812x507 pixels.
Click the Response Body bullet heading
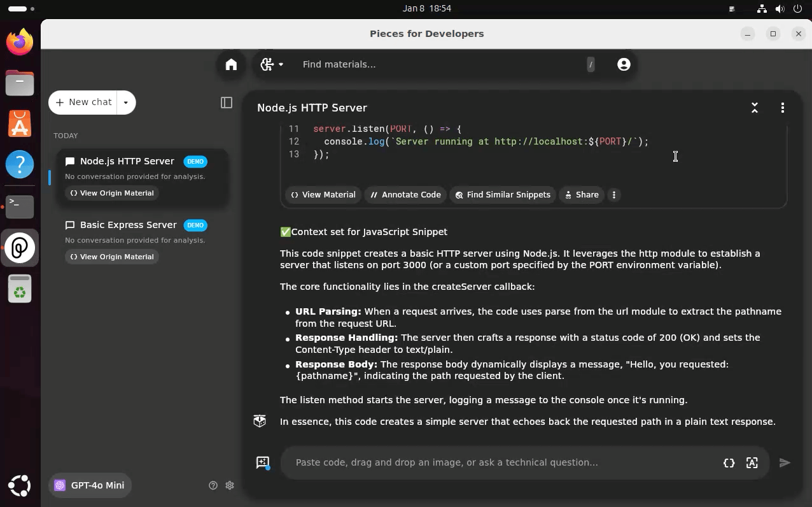click(336, 364)
